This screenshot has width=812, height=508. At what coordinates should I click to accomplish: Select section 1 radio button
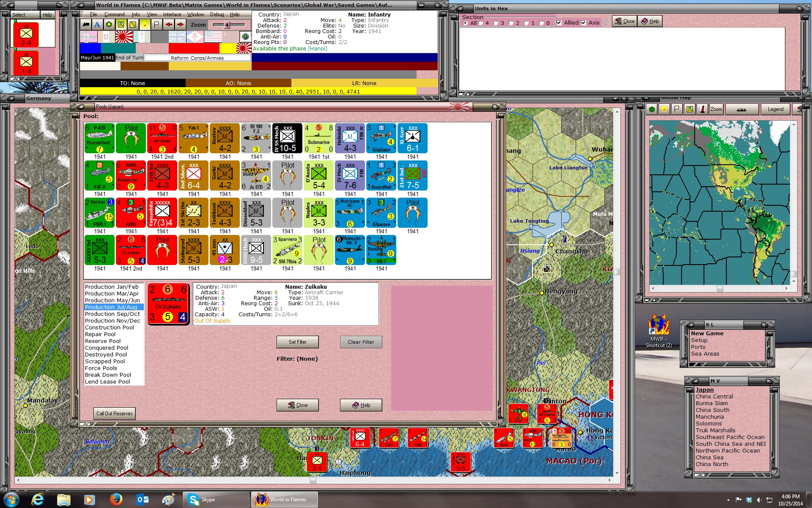(x=526, y=23)
